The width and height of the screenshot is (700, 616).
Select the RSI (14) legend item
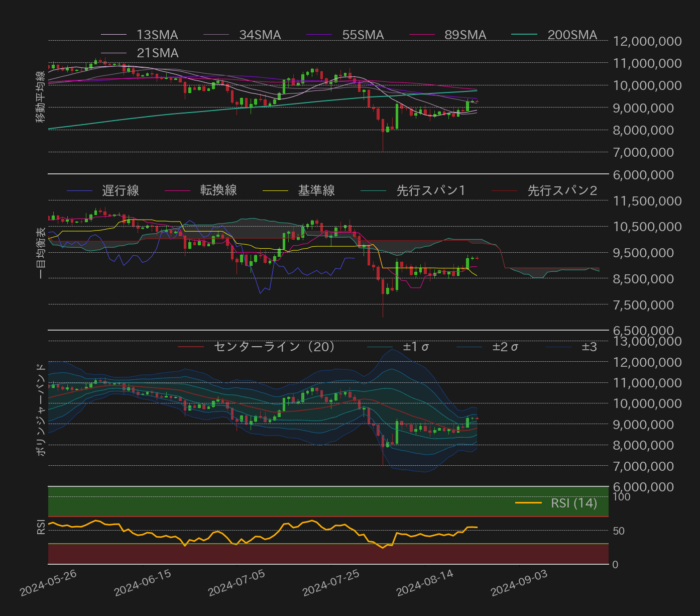click(573, 503)
